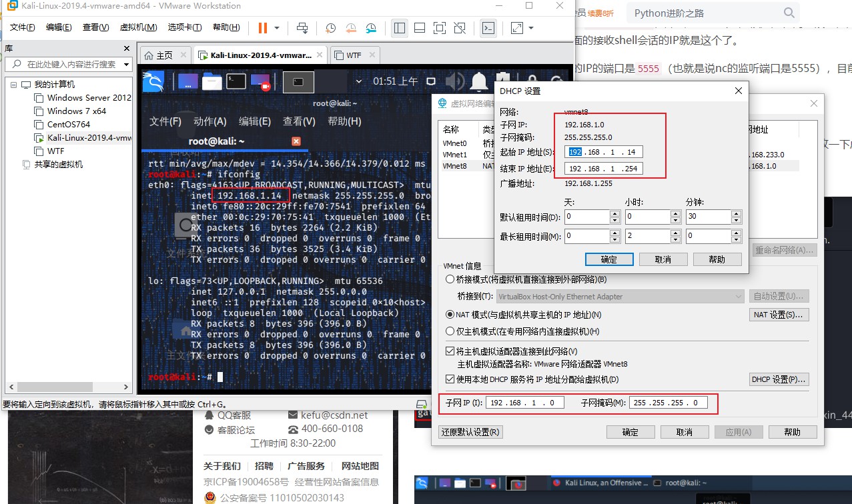Open the dropdown beside the stretch display icon
This screenshot has width=852, height=504.
coord(531,27)
